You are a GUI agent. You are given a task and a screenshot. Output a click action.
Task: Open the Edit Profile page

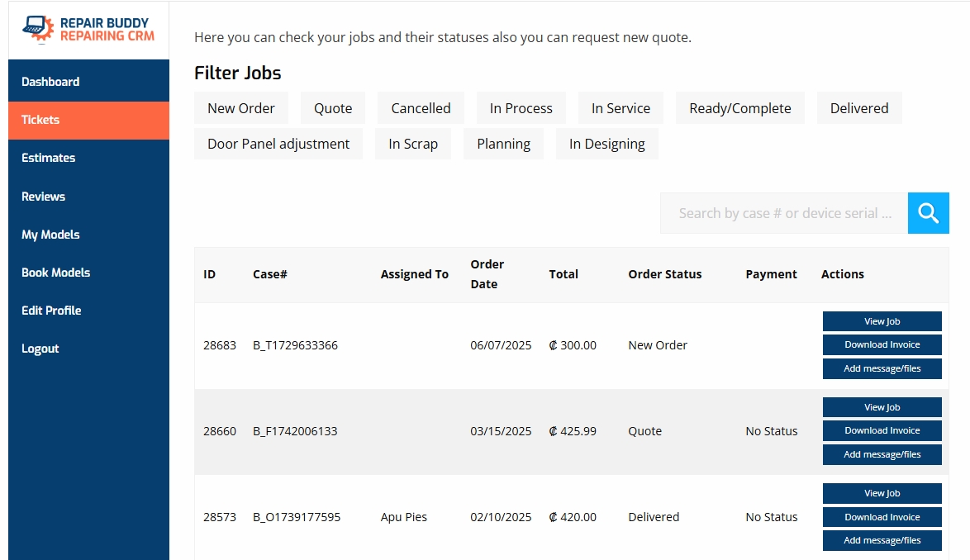click(x=51, y=311)
